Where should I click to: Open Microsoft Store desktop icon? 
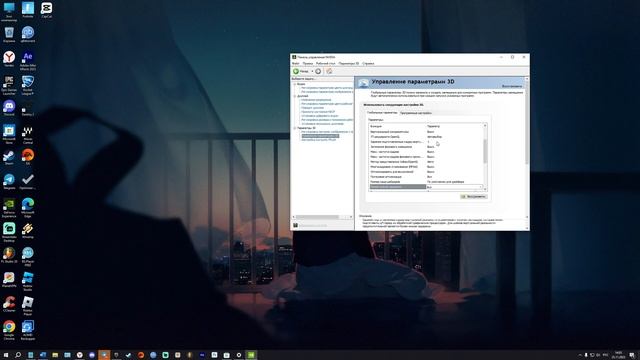tap(9, 134)
